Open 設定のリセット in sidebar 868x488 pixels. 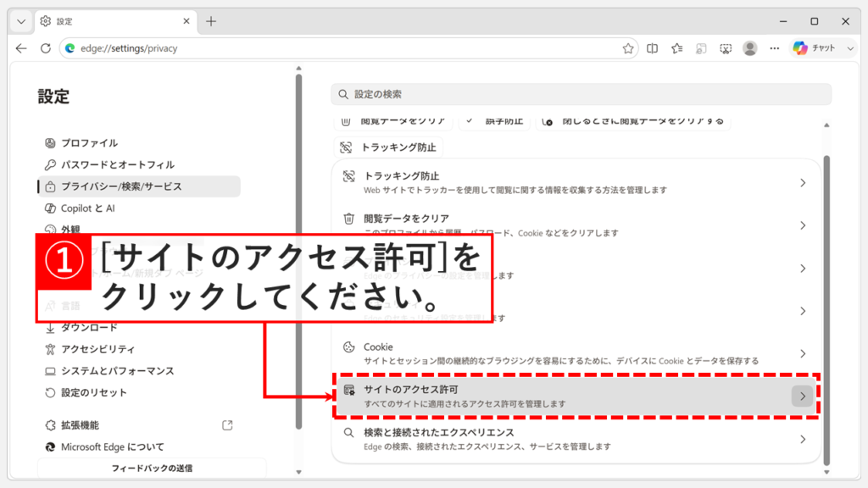tap(138, 392)
